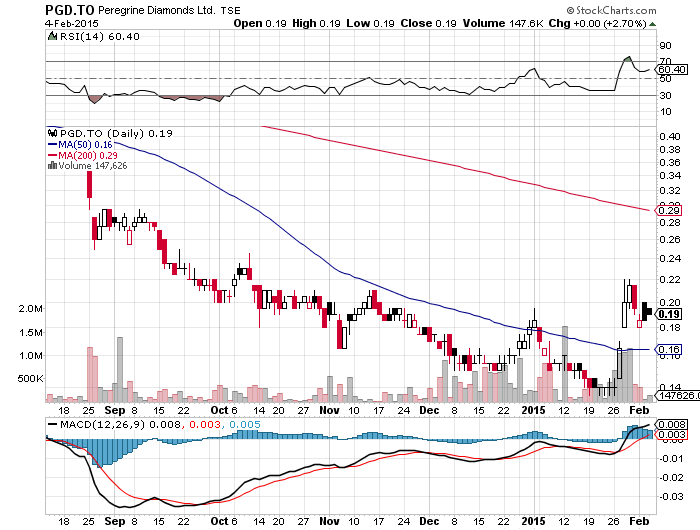Image resolution: width=700 pixels, height=530 pixels.
Task: Click the 2015 label on the MACD axis
Action: coord(533,521)
